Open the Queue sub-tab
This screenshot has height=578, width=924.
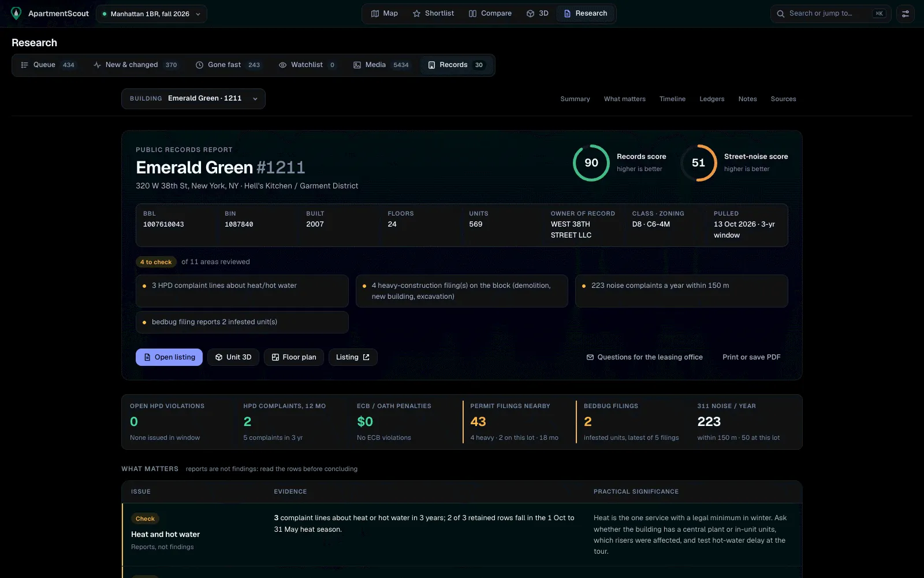(x=48, y=65)
